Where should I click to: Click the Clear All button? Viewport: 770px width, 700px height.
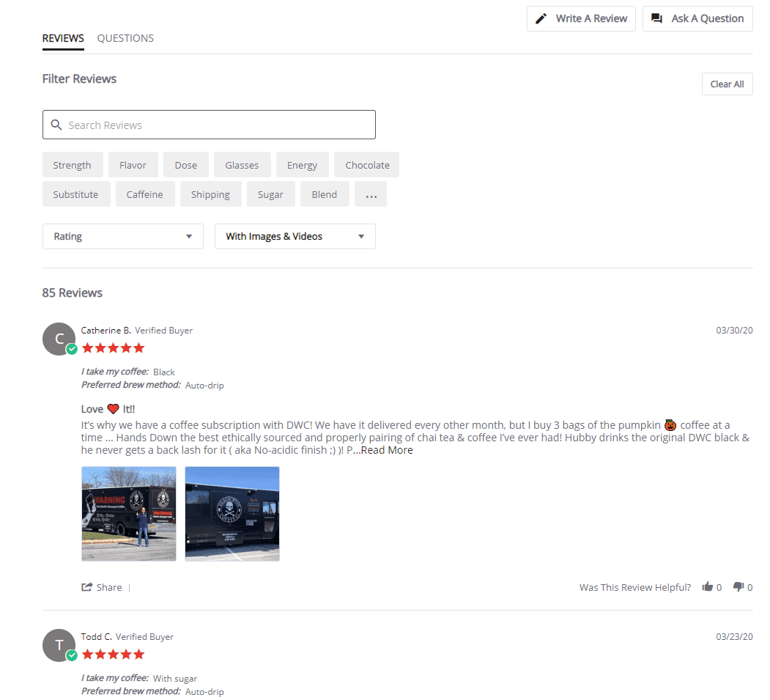point(727,84)
